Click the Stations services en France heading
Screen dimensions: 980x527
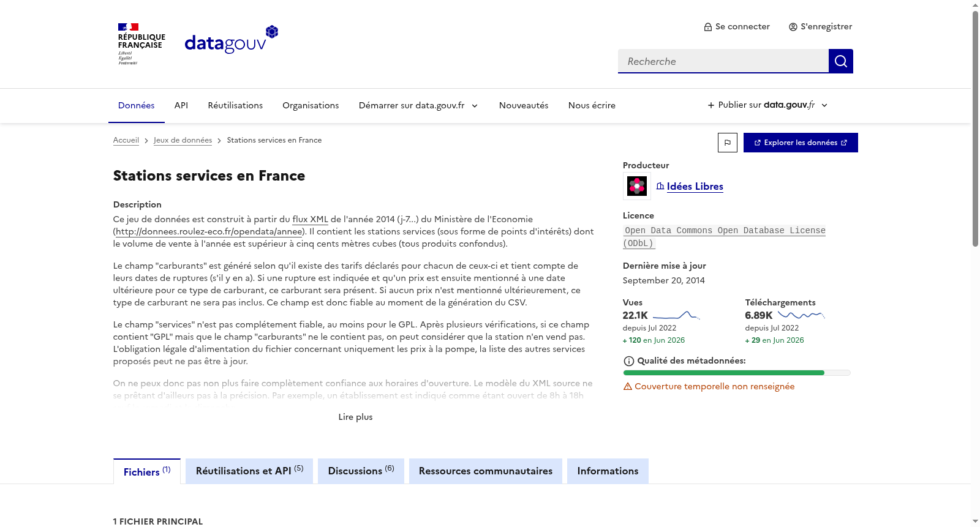(x=209, y=176)
